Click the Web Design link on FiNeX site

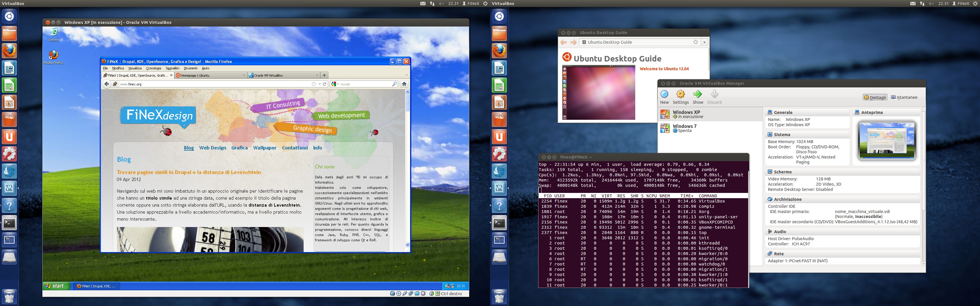coord(213,148)
